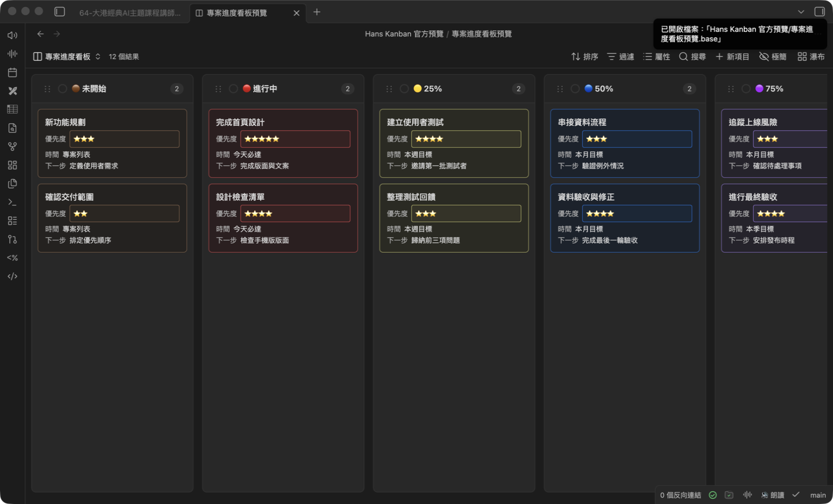Viewport: 833px width, 504px height.
Task: Click the waveform icon in status bar
Action: point(748,495)
